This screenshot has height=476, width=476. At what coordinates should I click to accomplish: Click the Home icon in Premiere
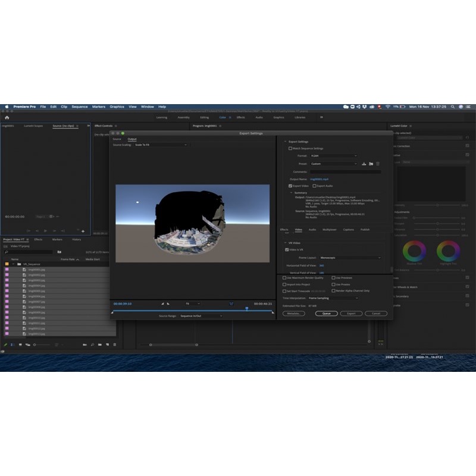[7, 117]
